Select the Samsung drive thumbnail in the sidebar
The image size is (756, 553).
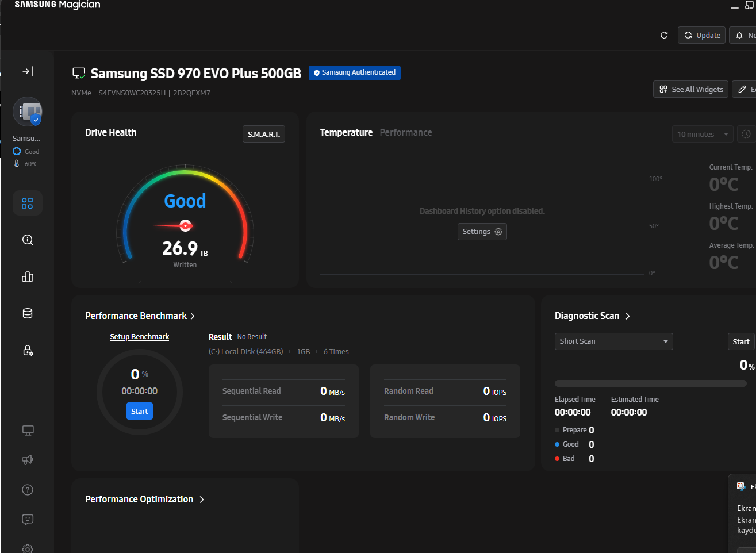pyautogui.click(x=28, y=112)
